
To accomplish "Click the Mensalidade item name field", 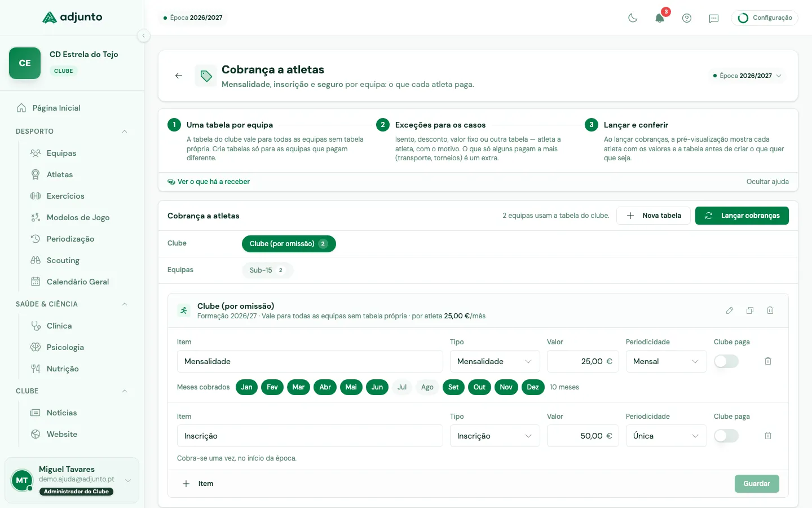I will pos(310,361).
